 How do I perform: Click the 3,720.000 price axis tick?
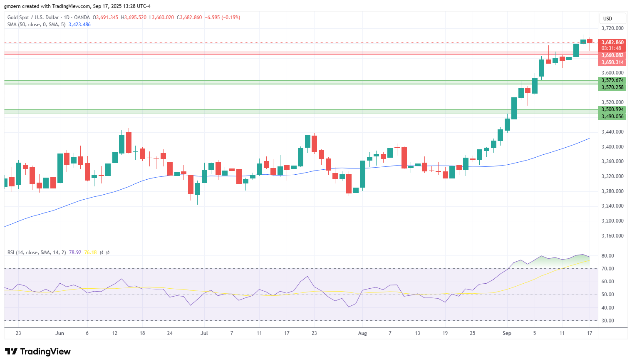click(612, 28)
